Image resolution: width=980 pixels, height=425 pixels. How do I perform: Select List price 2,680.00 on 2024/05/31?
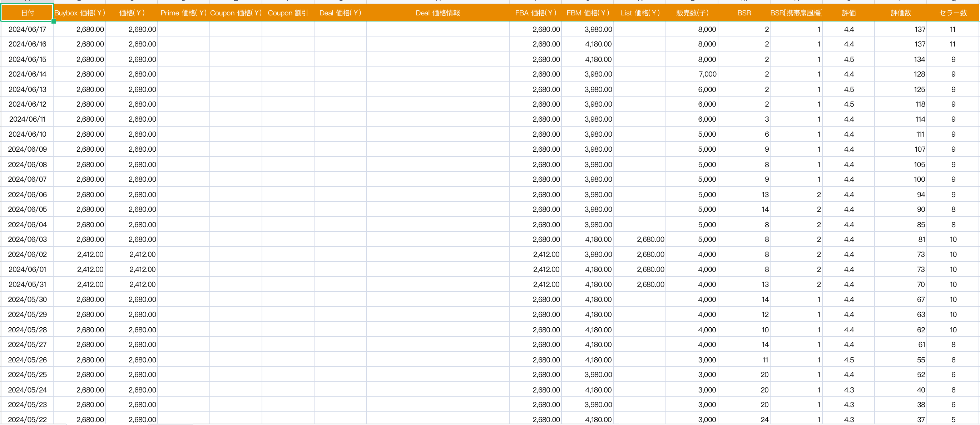coord(639,284)
